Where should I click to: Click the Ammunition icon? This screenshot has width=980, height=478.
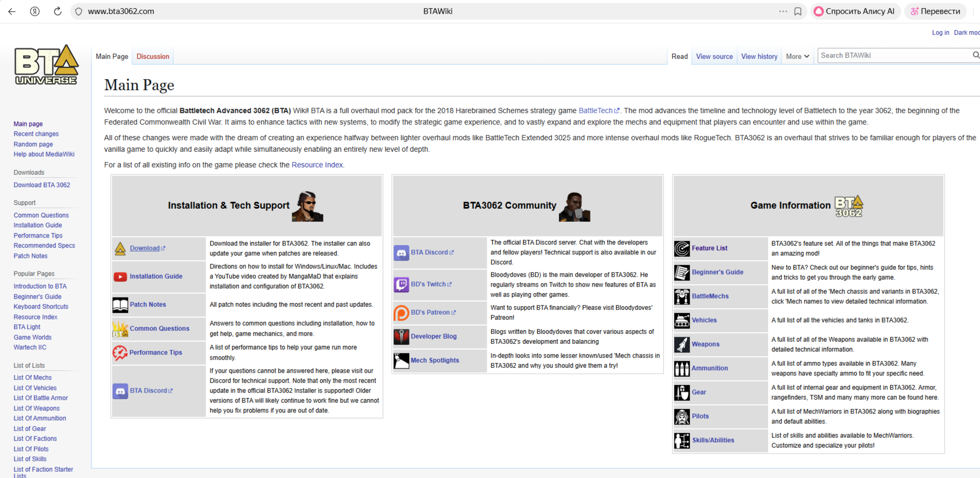point(682,369)
